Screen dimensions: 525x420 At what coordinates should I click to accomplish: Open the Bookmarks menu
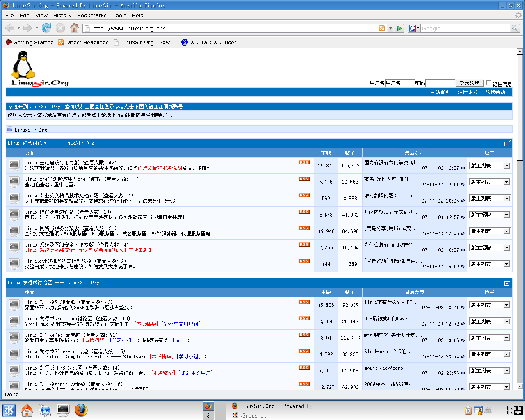92,16
